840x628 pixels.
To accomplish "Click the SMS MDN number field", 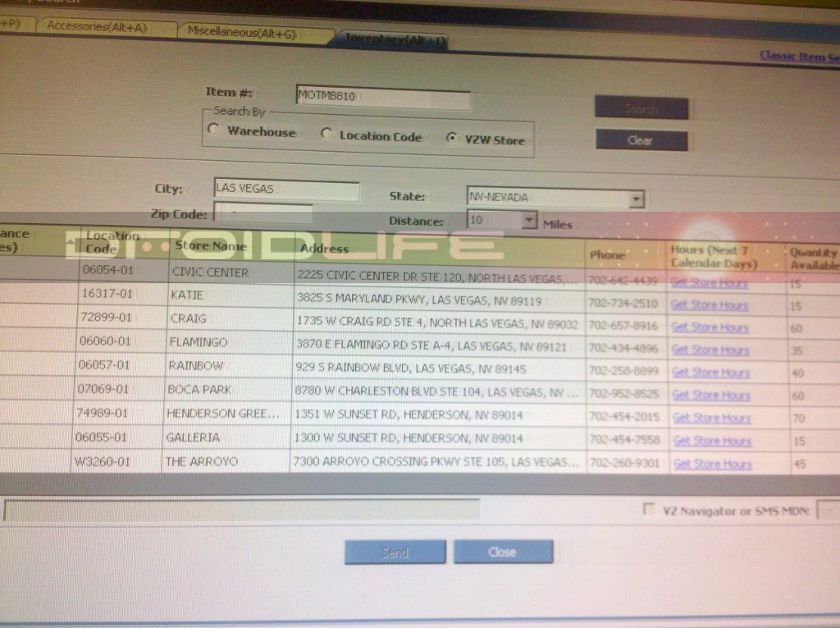I will [x=829, y=511].
